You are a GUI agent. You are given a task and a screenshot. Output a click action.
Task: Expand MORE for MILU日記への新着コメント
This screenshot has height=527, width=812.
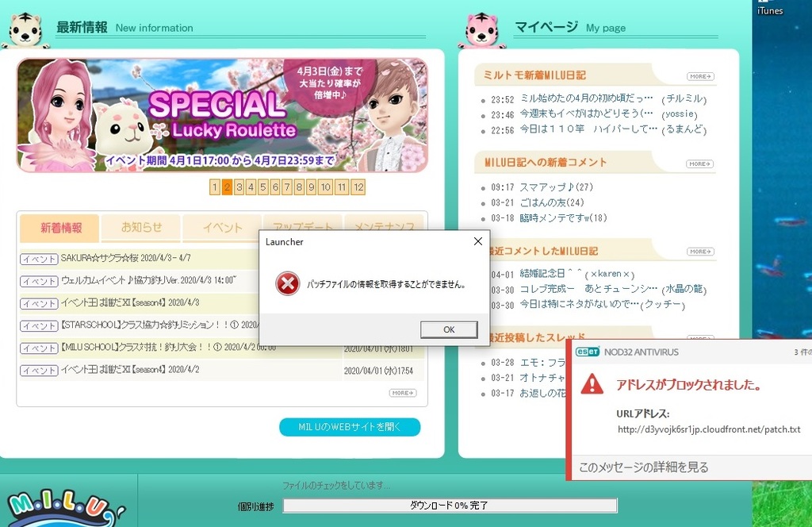tap(700, 163)
